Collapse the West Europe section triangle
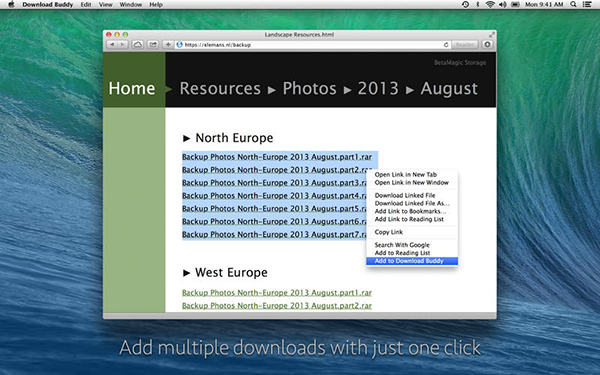 [186, 273]
